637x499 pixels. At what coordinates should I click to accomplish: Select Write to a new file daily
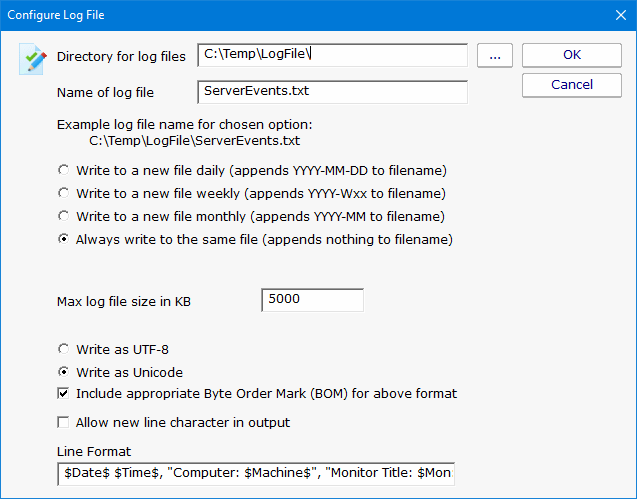[x=64, y=169]
